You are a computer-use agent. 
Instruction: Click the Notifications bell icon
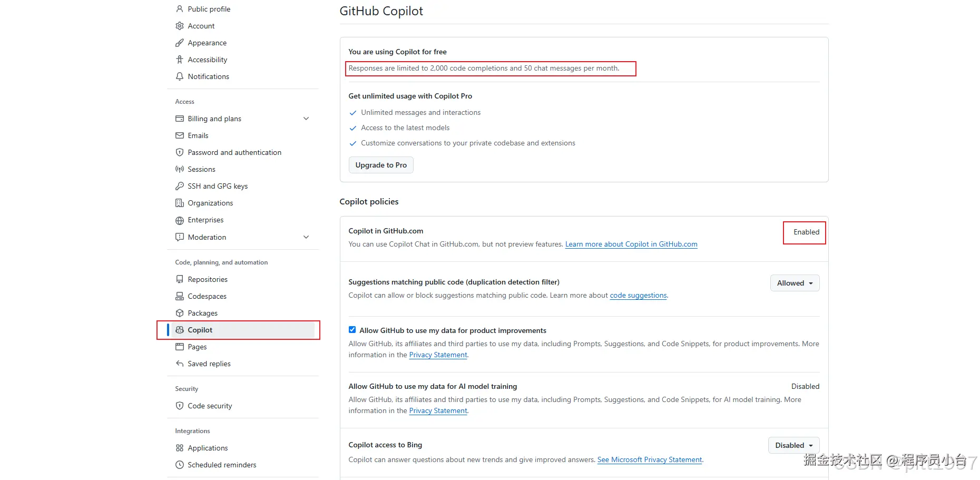pos(180,76)
